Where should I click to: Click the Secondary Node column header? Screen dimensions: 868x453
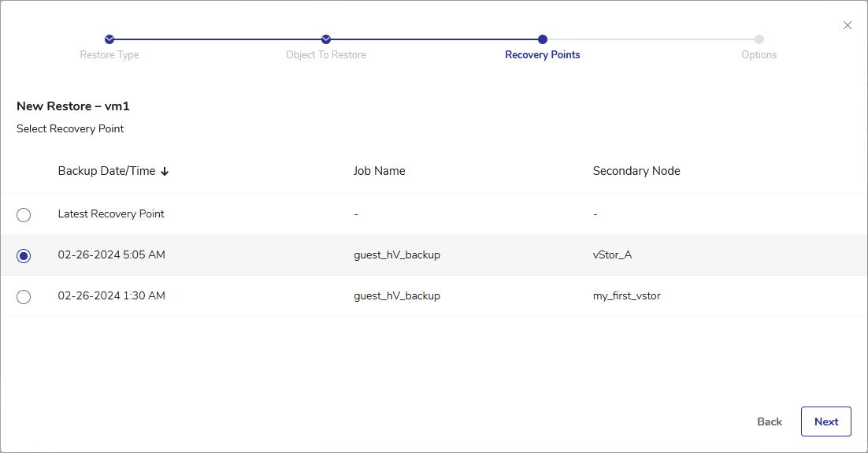point(636,171)
